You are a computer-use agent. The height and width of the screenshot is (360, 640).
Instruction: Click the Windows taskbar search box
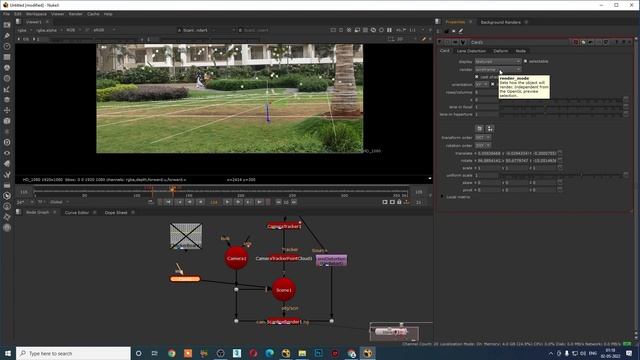coord(73,353)
